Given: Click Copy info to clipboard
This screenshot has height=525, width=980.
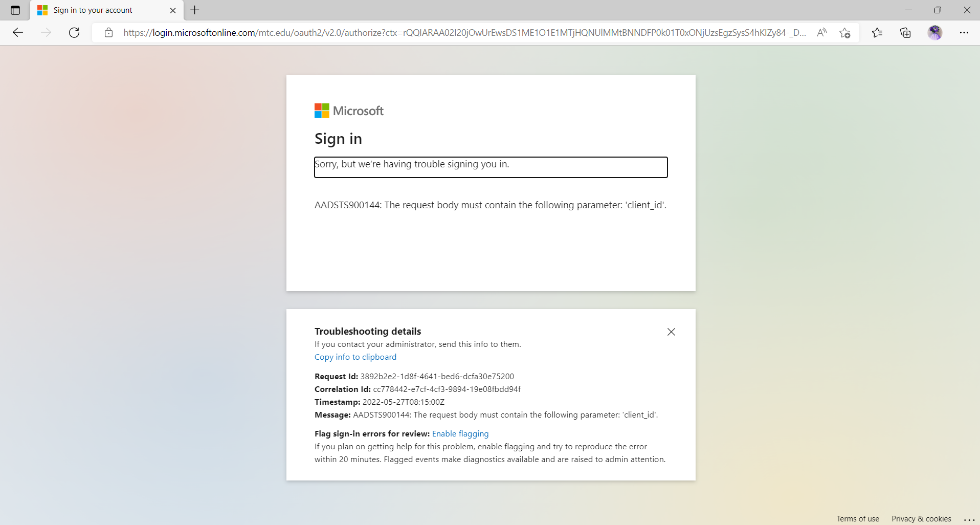Looking at the screenshot, I should pos(355,357).
